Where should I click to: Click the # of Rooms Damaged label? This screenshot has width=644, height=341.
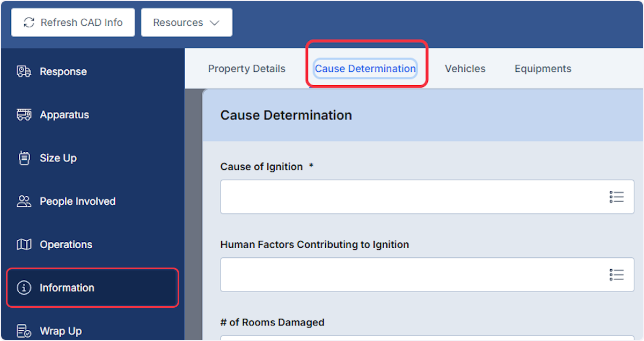(x=273, y=322)
